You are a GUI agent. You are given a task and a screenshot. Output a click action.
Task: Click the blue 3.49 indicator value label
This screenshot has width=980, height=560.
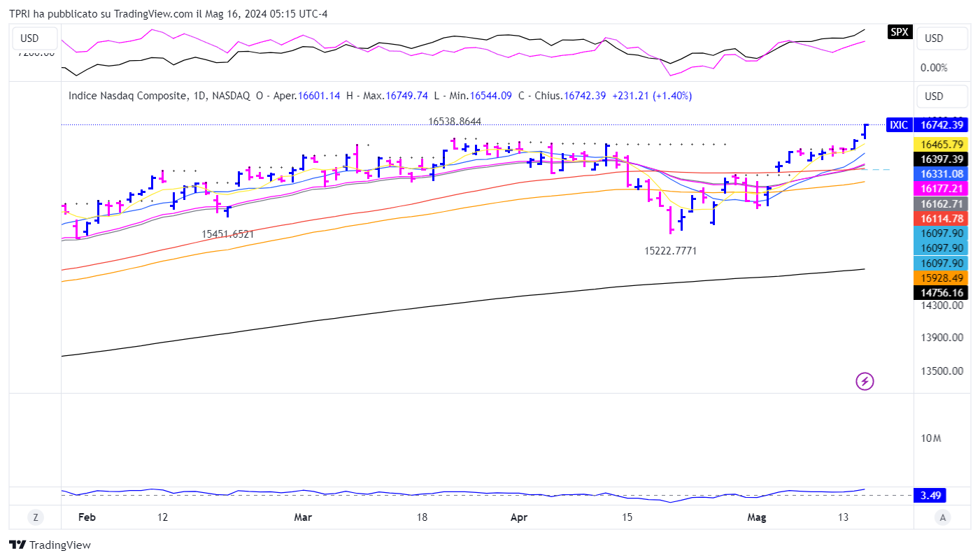pos(930,496)
